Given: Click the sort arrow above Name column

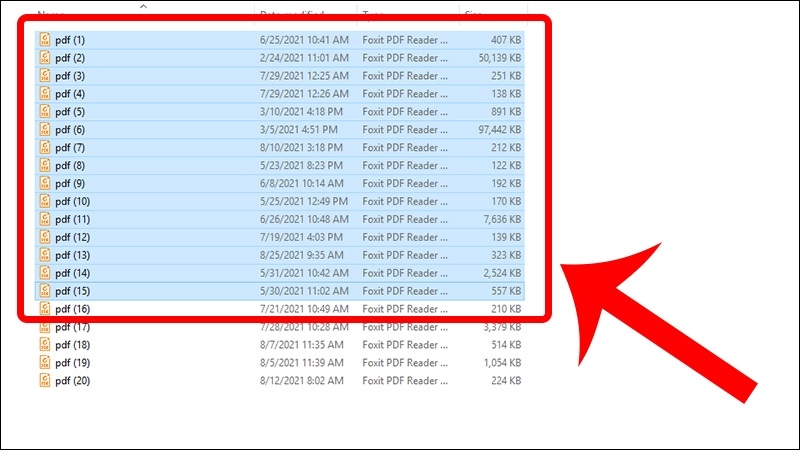Looking at the screenshot, I should coord(143,6).
